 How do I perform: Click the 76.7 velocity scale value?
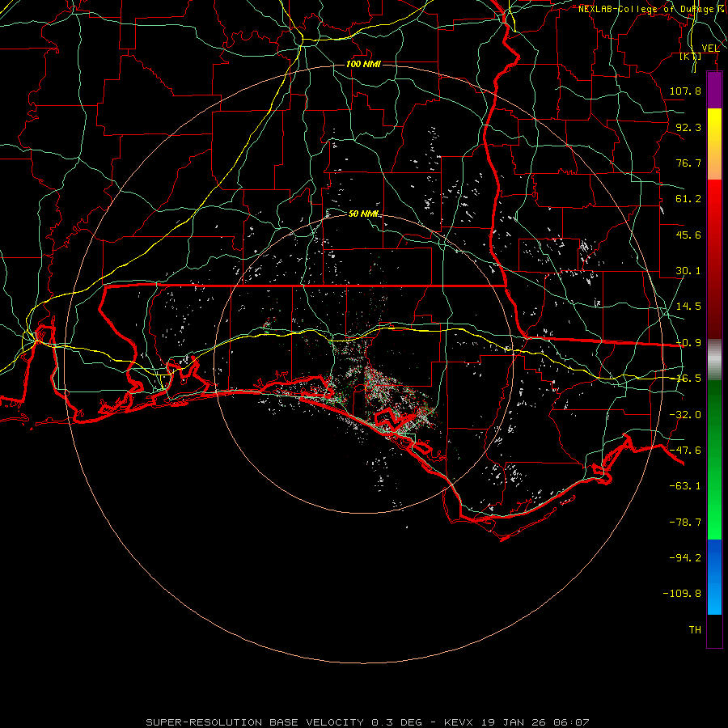pyautogui.click(x=688, y=163)
